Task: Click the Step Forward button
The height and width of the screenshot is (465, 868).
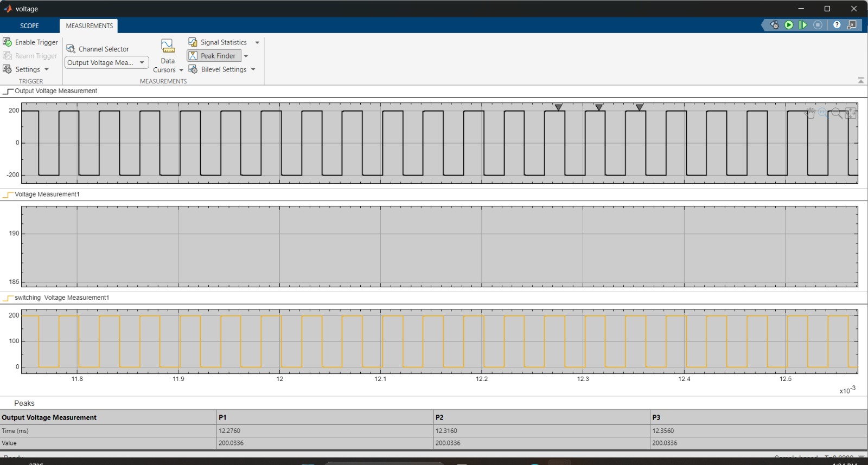Action: (x=803, y=25)
